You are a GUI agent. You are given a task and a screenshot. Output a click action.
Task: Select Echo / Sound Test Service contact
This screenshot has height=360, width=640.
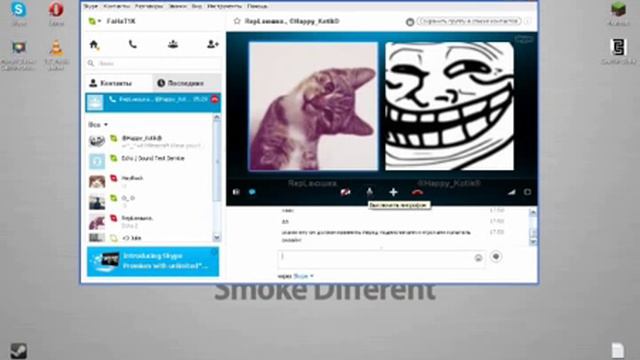(x=149, y=161)
